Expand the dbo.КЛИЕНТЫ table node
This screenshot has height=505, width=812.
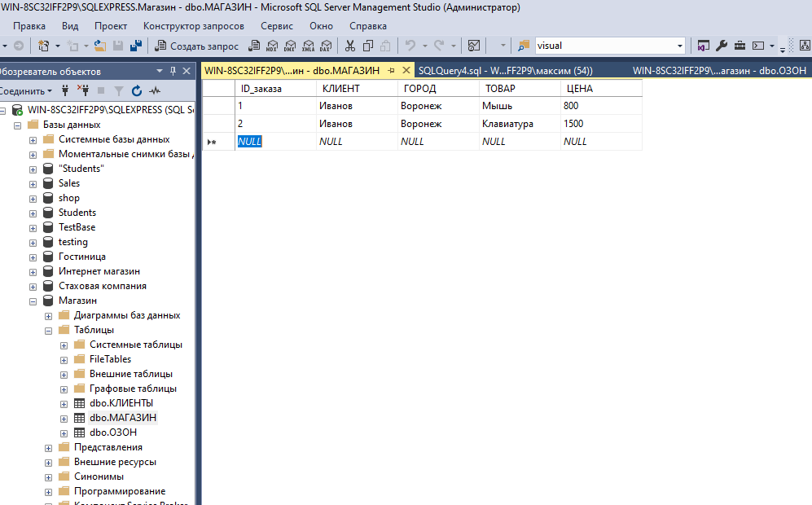pyautogui.click(x=64, y=404)
